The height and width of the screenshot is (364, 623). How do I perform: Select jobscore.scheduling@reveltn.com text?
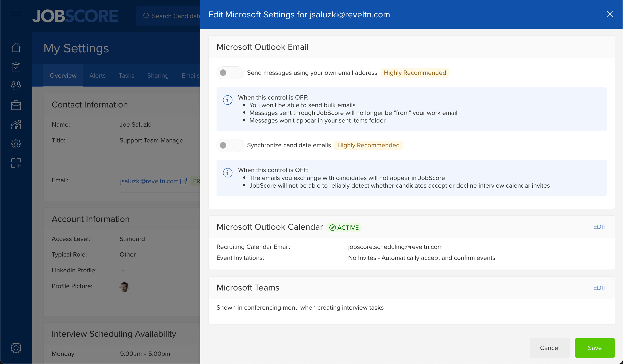[395, 247]
